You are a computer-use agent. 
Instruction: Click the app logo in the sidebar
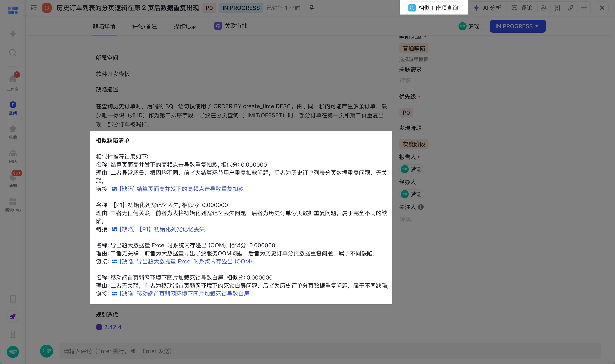click(13, 10)
